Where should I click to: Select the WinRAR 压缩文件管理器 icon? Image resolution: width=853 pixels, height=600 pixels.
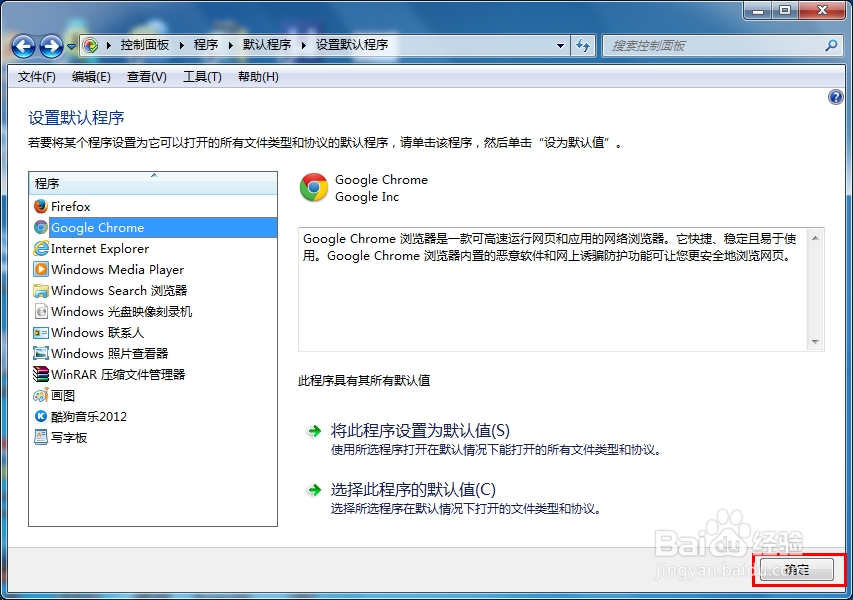(41, 374)
